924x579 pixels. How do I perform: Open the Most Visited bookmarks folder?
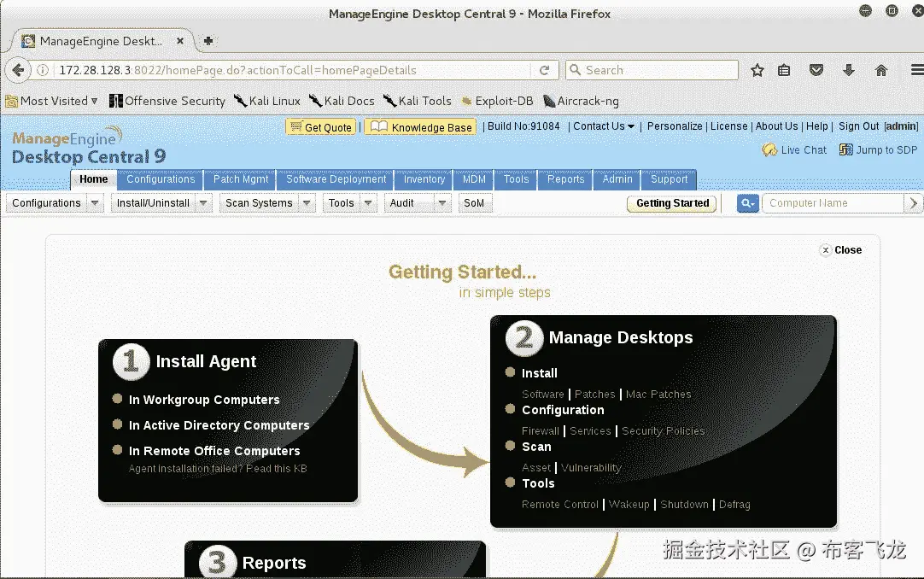(51, 102)
